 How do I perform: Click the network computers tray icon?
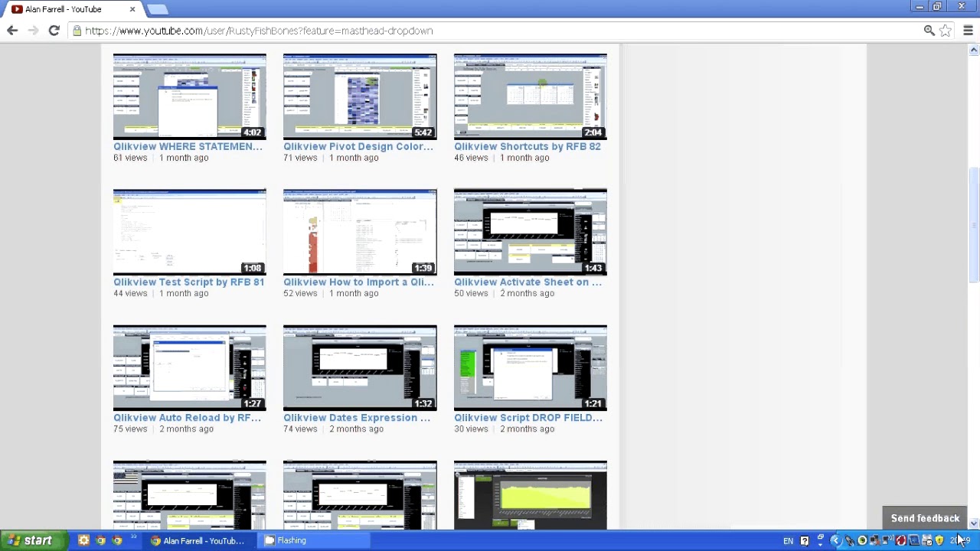point(874,540)
